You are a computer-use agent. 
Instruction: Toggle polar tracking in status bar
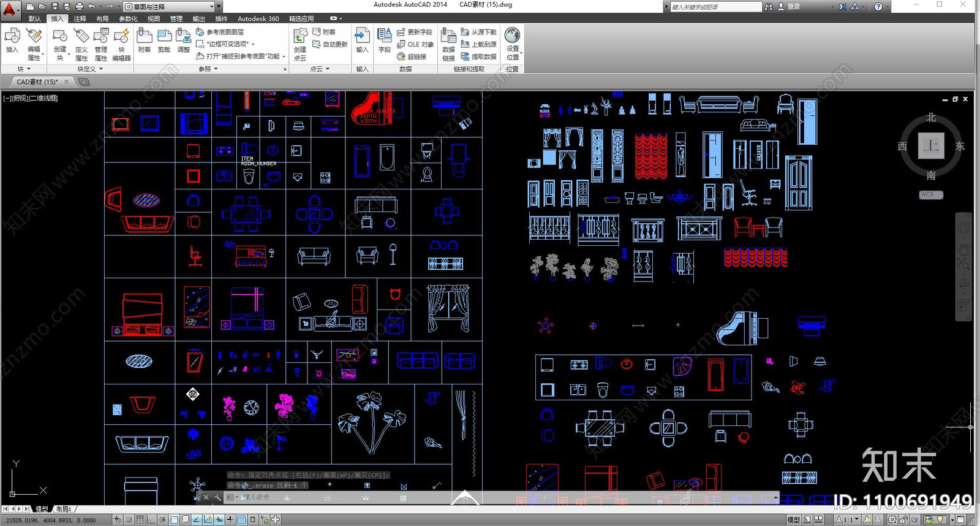[x=163, y=520]
